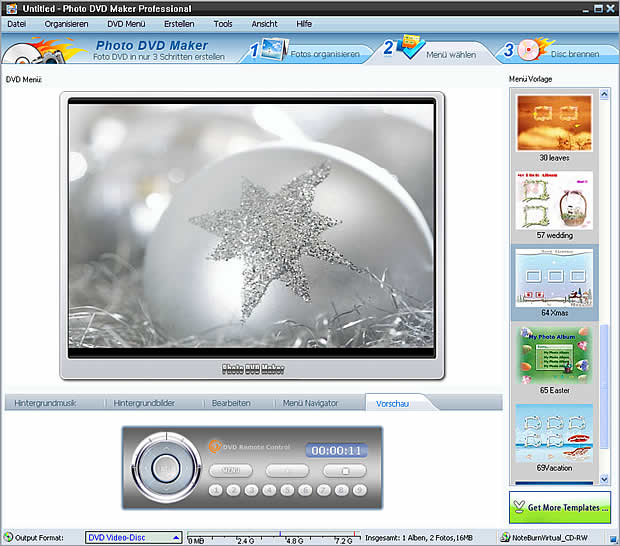Click remote number button 3
This screenshot has width=620, height=546.
click(x=251, y=490)
